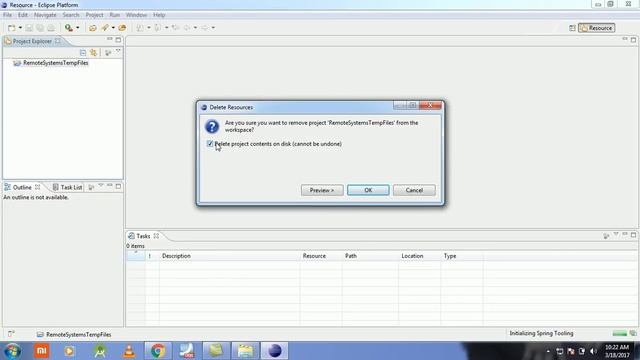640x360 pixels.
Task: Minimize the Project Explorer panel
Action: click(109, 39)
